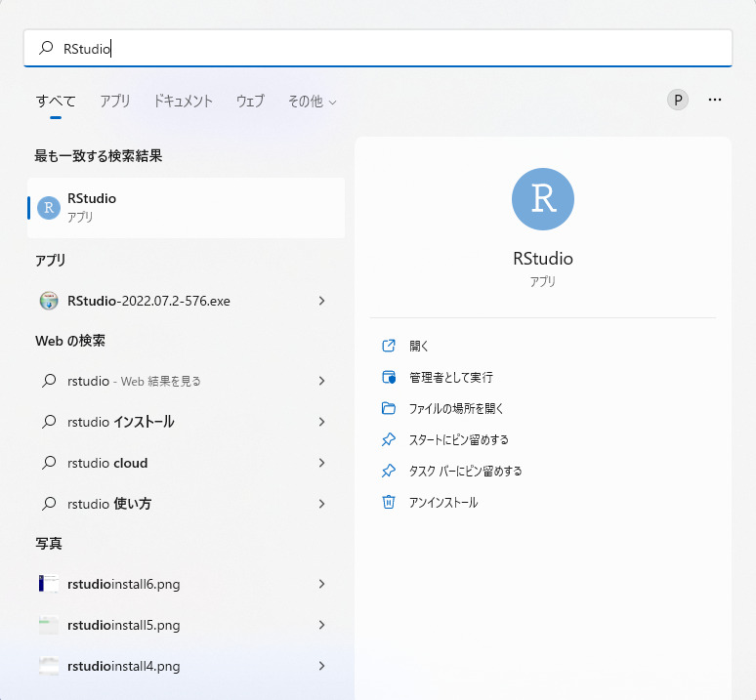
Task: Open RStudio-2022.07.2-576.exe result
Action: (x=187, y=301)
